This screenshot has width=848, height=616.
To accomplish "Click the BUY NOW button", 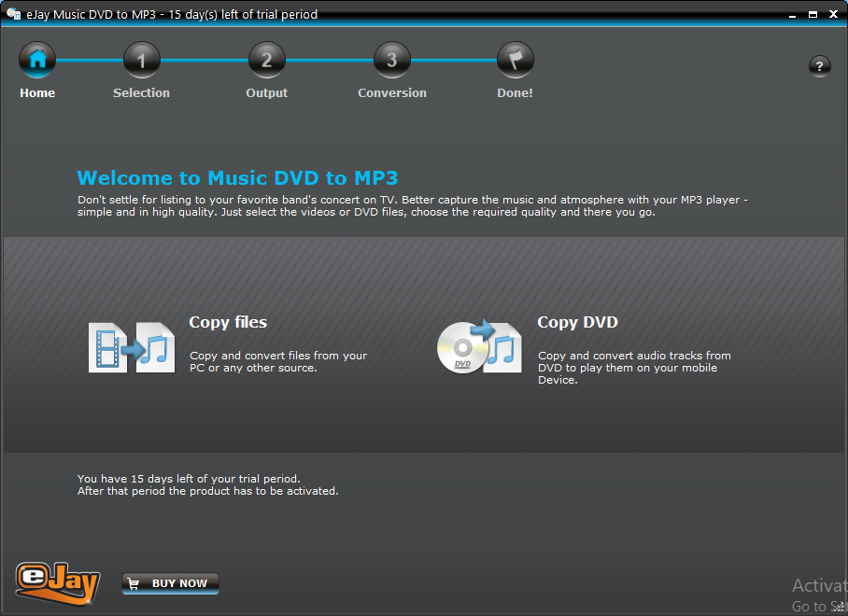I will point(170,582).
